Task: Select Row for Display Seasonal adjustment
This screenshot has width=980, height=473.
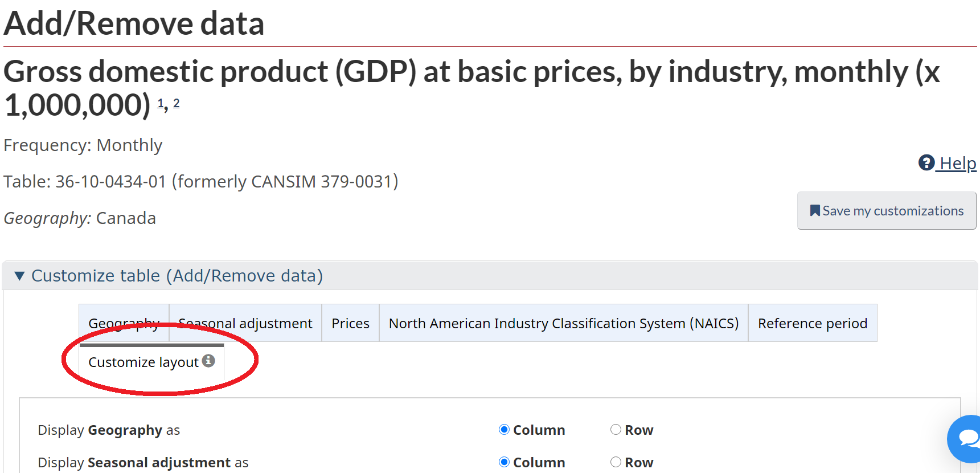Action: click(616, 462)
